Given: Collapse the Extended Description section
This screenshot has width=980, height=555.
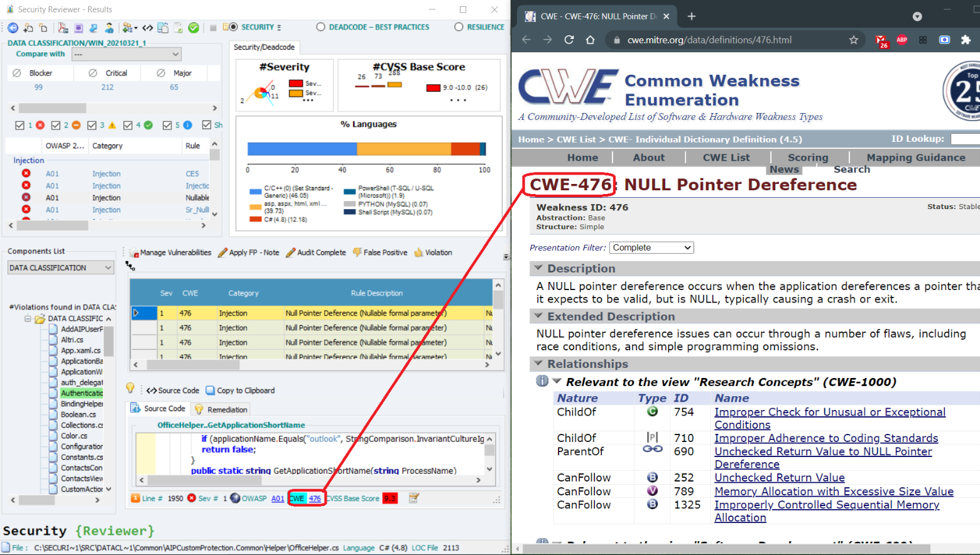Looking at the screenshot, I should tap(538, 316).
